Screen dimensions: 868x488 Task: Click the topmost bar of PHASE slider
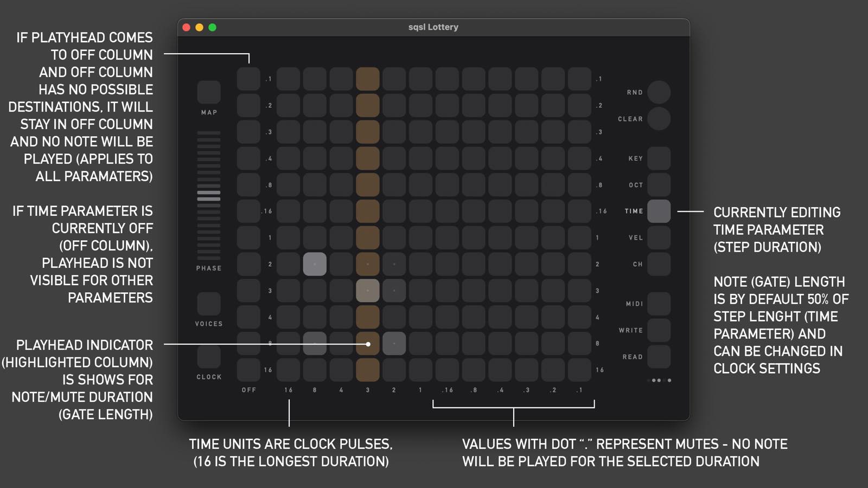tap(209, 133)
